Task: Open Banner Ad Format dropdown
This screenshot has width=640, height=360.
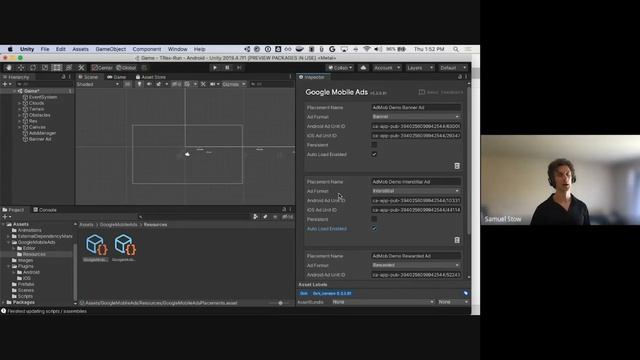Action: tap(416, 117)
